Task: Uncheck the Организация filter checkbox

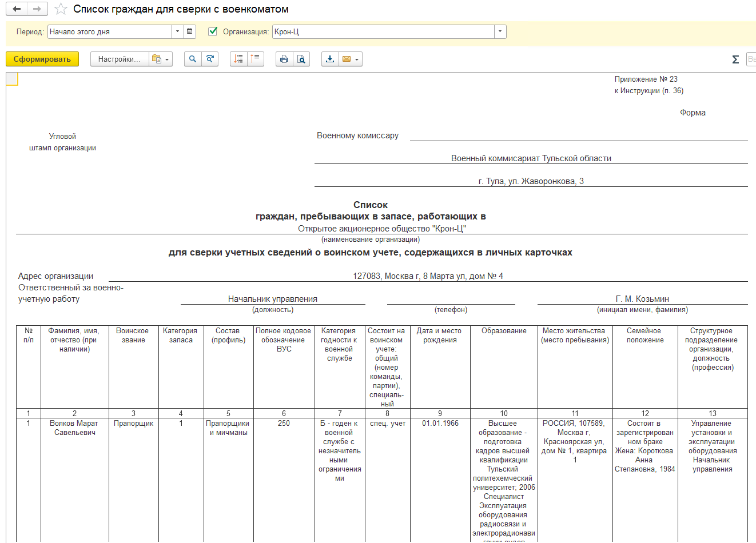Action: tap(213, 31)
